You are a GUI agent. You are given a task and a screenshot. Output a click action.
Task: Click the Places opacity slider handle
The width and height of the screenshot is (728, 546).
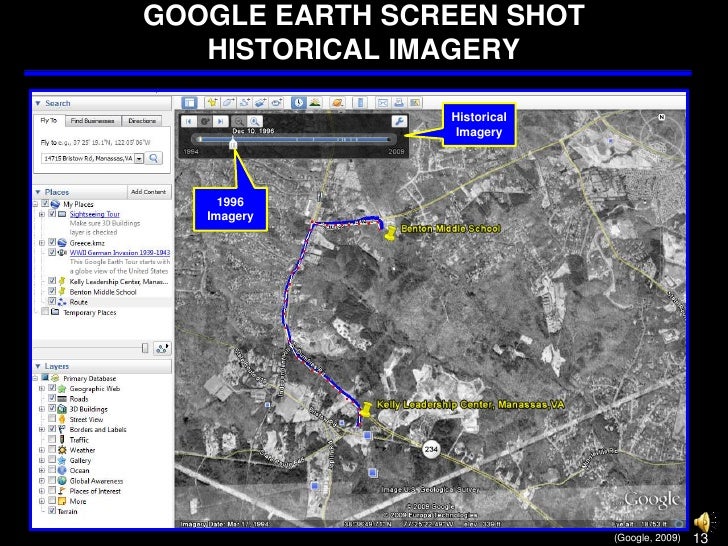coord(145,348)
